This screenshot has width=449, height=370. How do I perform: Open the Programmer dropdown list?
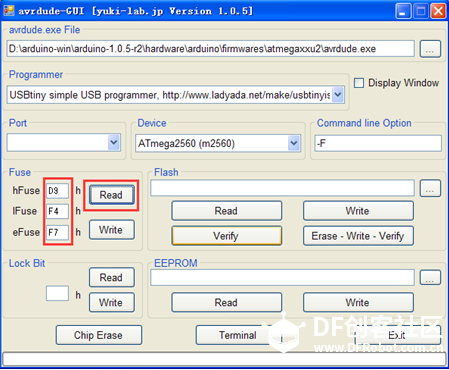click(x=338, y=95)
